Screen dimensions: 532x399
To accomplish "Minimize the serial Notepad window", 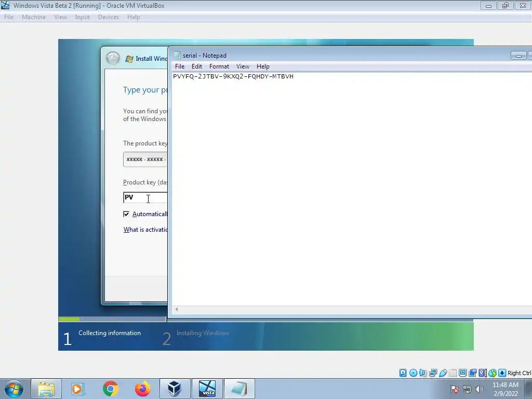I will (518, 55).
